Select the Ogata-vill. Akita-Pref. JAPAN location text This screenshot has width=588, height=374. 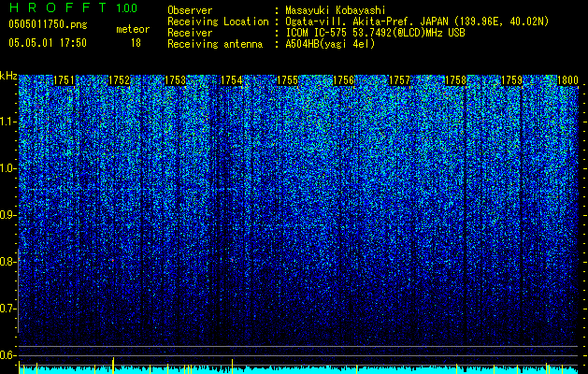click(x=417, y=22)
